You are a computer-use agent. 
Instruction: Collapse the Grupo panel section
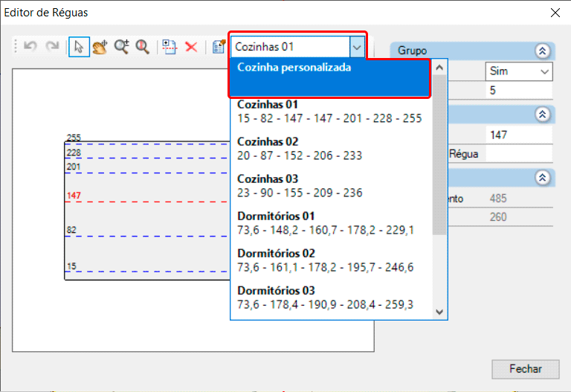tap(542, 51)
